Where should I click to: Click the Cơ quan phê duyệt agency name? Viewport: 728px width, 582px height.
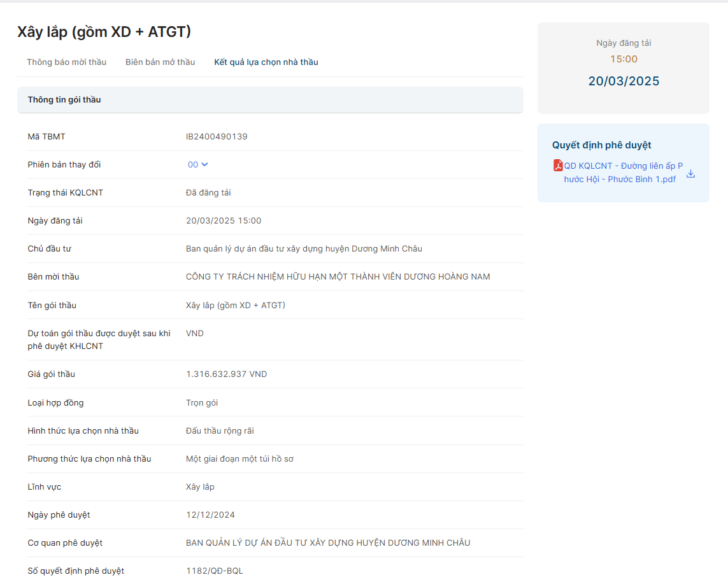point(327,543)
